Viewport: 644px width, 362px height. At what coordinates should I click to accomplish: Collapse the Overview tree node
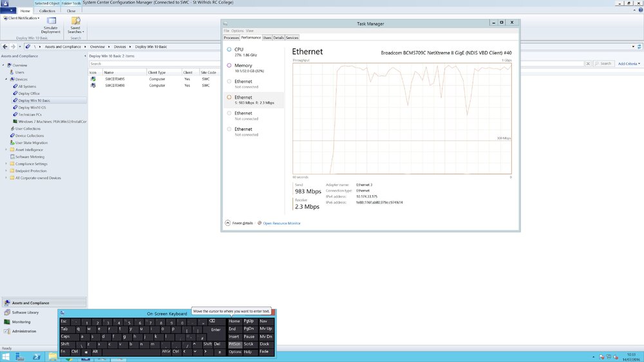3,65
